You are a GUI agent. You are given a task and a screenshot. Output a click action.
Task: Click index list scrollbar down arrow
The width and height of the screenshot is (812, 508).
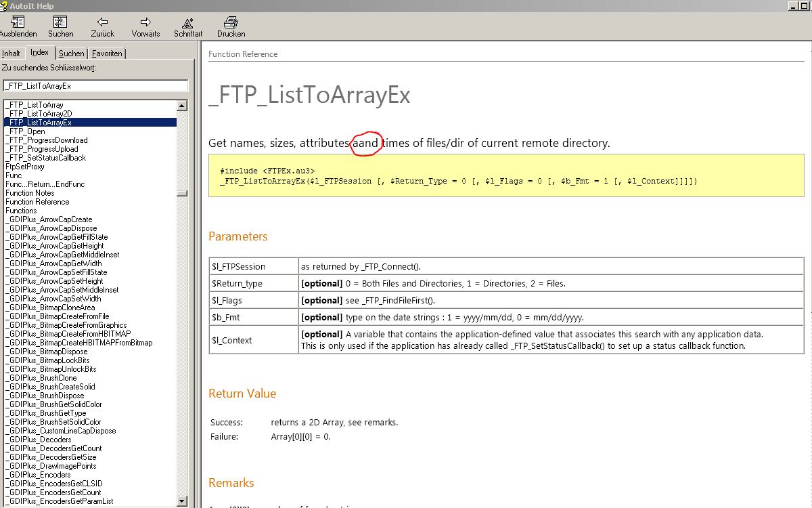pos(182,501)
